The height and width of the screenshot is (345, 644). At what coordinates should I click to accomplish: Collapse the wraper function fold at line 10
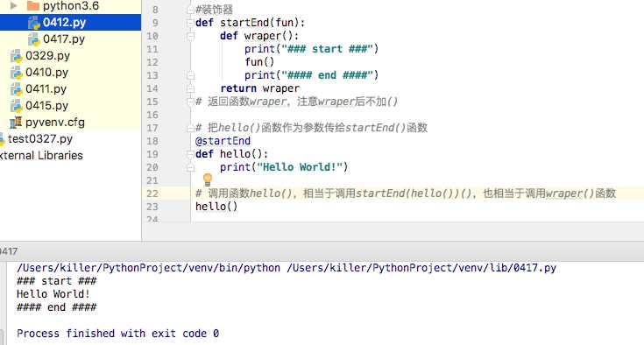coord(190,36)
